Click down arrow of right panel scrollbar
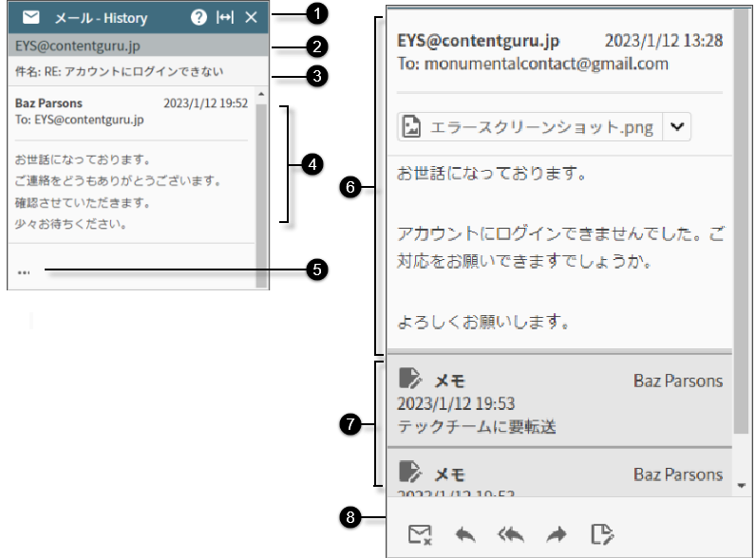 click(x=741, y=486)
